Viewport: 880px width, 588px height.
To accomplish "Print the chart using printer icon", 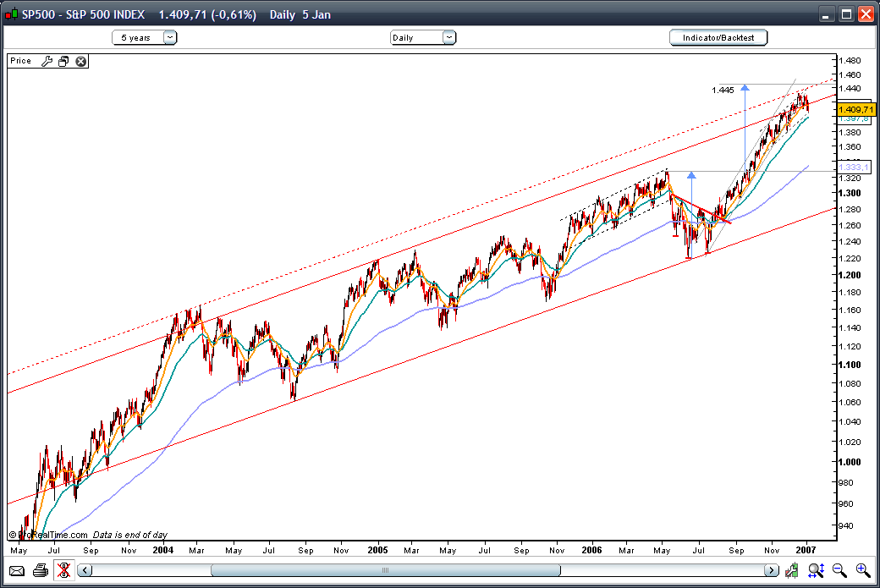I will coord(40,570).
